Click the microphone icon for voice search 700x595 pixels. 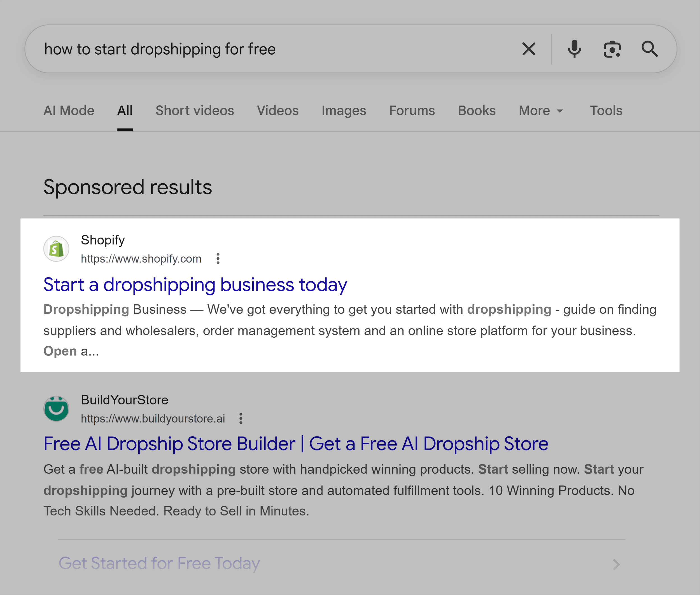[574, 49]
